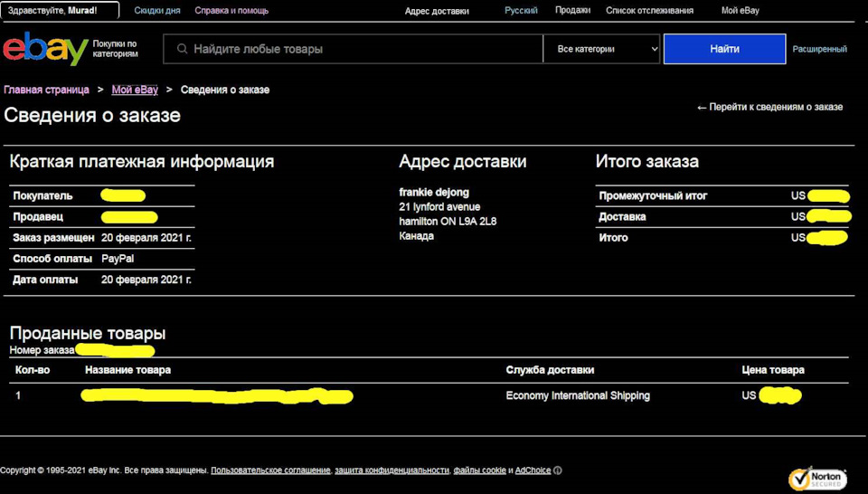Open the 'Все категории' dropdown
The height and width of the screenshot is (494, 868).
[x=601, y=49]
